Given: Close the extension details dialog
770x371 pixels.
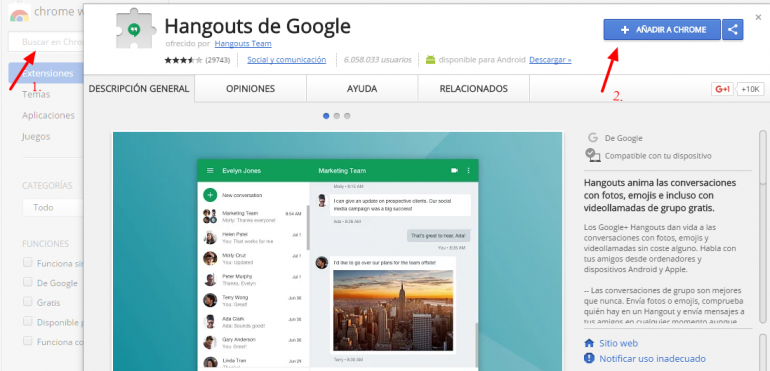Looking at the screenshot, I should 758,17.
